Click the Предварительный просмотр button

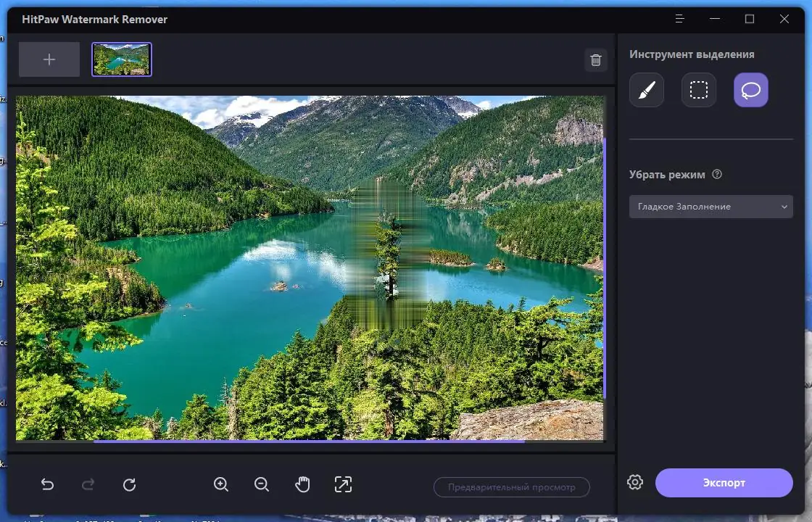coord(512,487)
